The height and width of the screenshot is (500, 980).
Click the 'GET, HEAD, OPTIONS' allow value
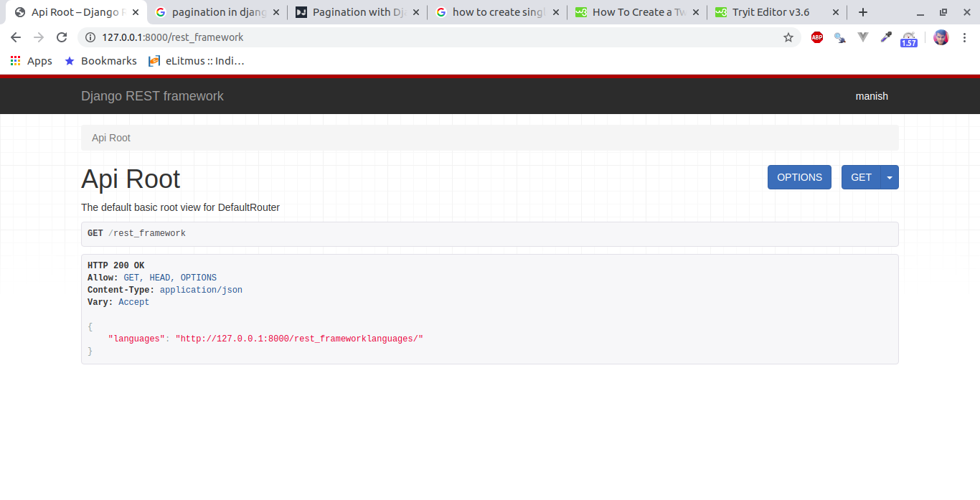[170, 278]
